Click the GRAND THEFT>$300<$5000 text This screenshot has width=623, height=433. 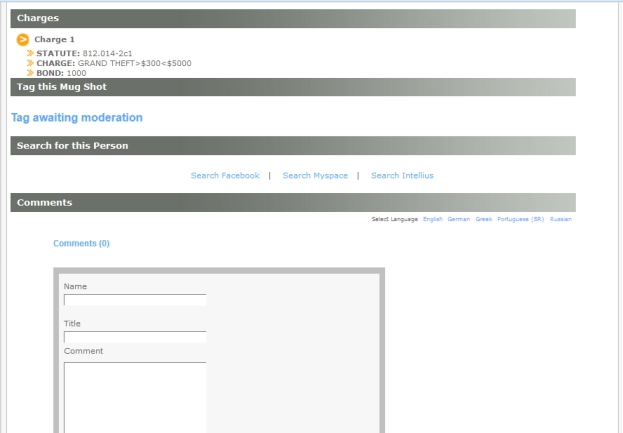[x=134, y=63]
